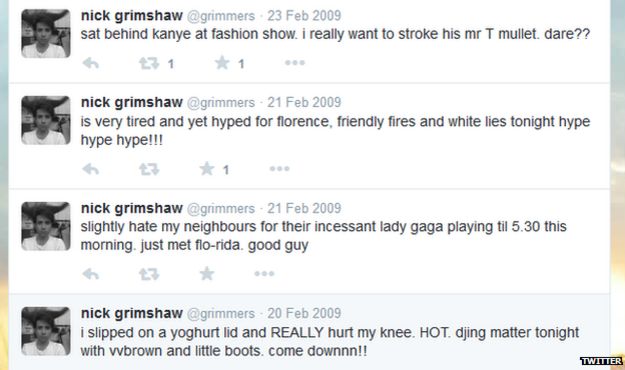The height and width of the screenshot is (370, 625).
Task: Reply to the lady gaga neighbours tweet
Action: coord(91,274)
